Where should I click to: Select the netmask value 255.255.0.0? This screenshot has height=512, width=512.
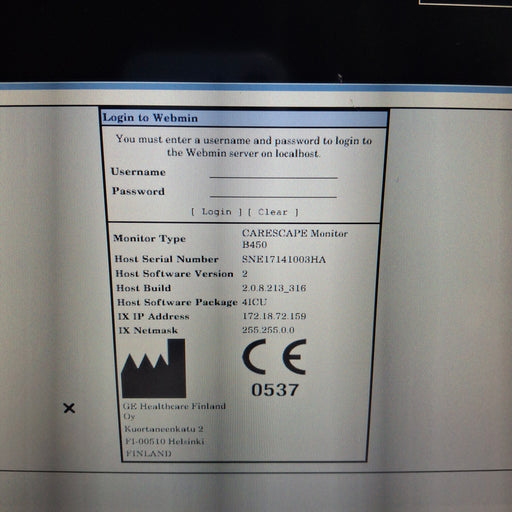[x=268, y=330]
